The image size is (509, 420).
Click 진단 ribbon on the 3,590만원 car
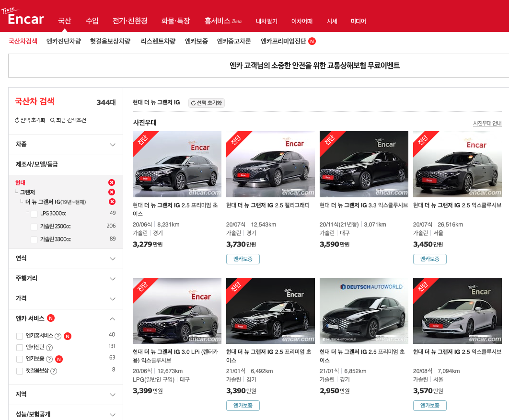tap(329, 140)
